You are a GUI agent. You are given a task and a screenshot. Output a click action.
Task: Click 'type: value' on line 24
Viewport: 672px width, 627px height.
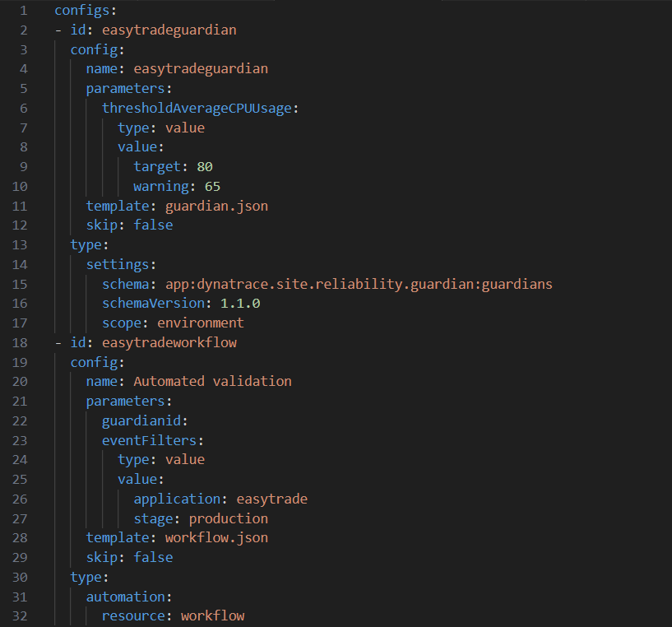coord(161,460)
